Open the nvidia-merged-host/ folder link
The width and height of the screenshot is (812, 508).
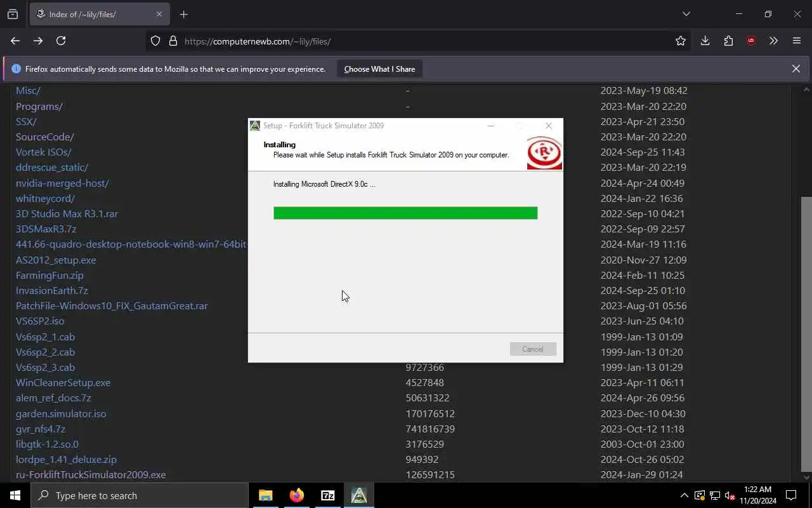(x=62, y=183)
